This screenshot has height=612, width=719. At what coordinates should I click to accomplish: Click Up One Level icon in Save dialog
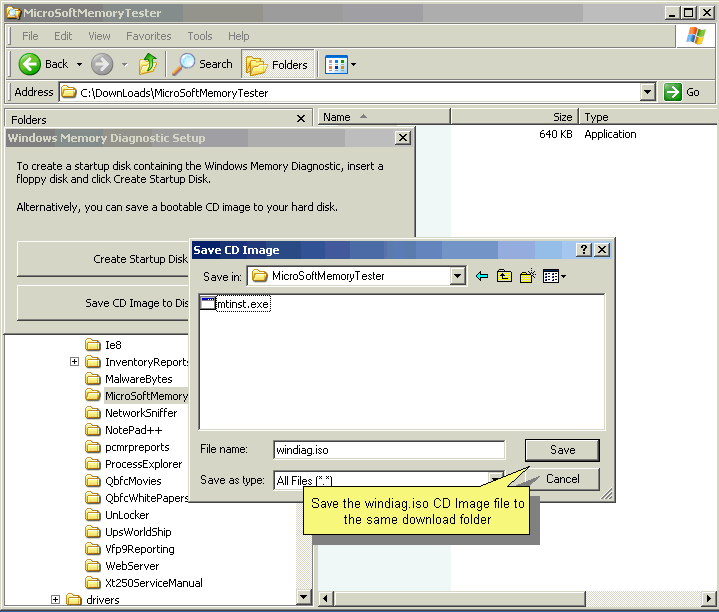[x=504, y=276]
